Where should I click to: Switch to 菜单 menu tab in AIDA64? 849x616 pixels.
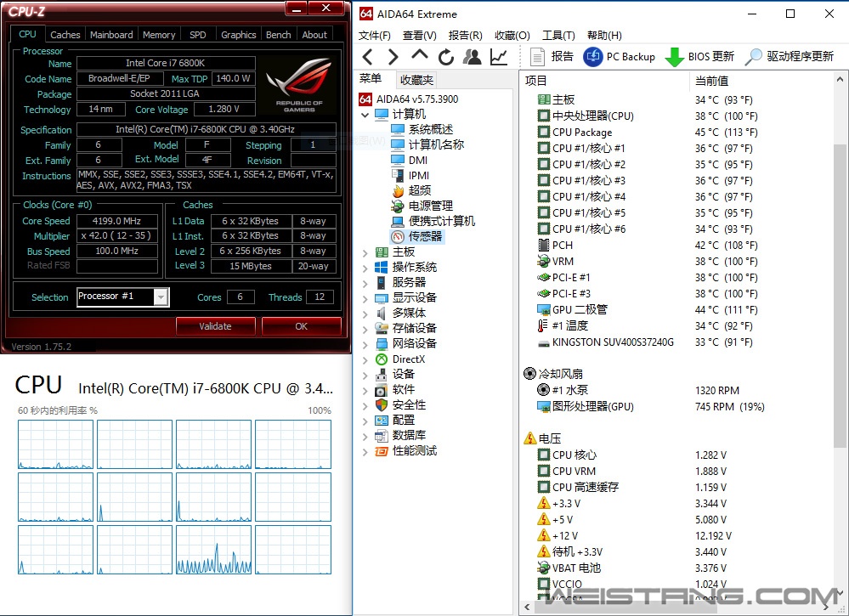click(371, 79)
